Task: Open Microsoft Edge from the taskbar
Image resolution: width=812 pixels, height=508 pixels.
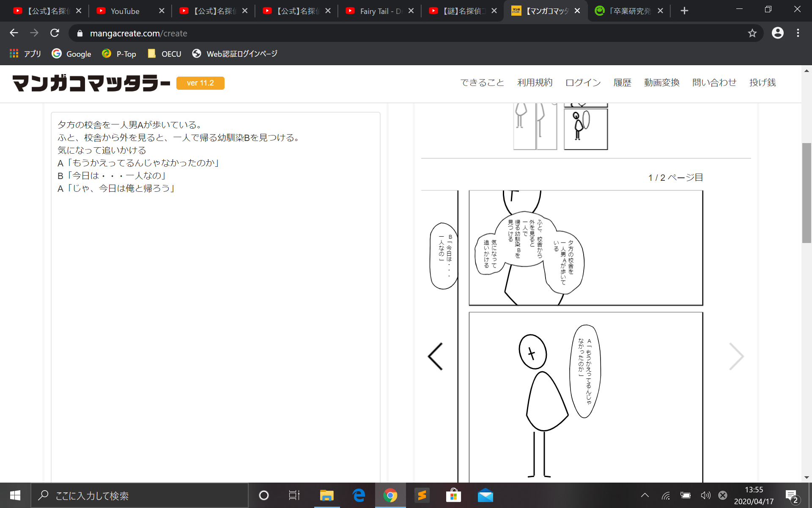Action: (359, 495)
